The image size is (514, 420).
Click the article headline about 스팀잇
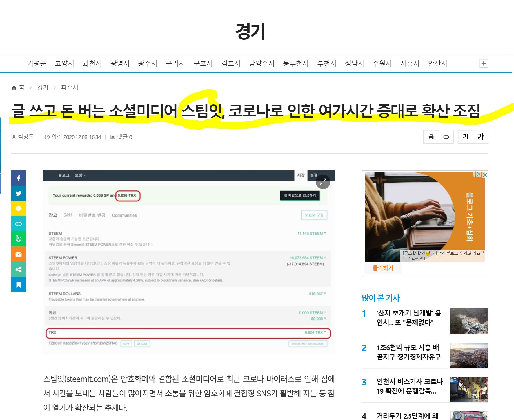[246, 110]
